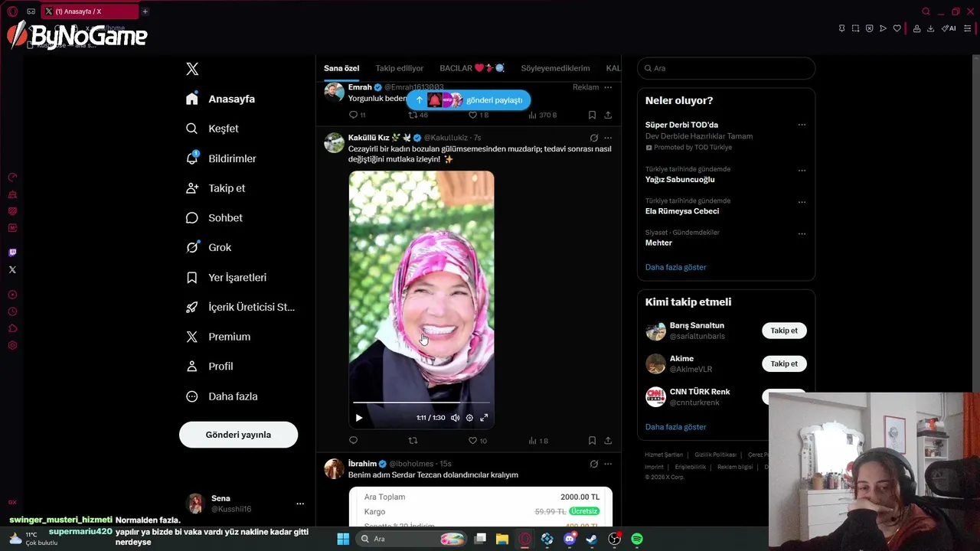Open Twitch in Opera sidebar

(12, 253)
